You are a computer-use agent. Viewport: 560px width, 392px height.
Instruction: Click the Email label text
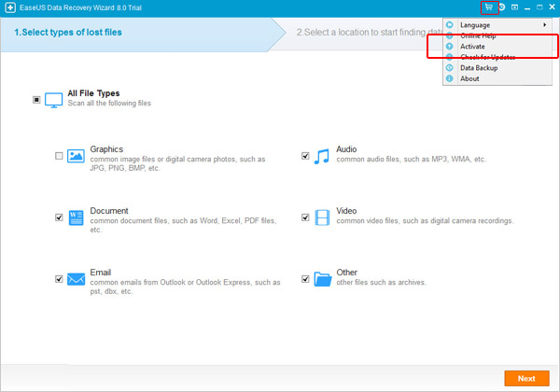pos(101,273)
